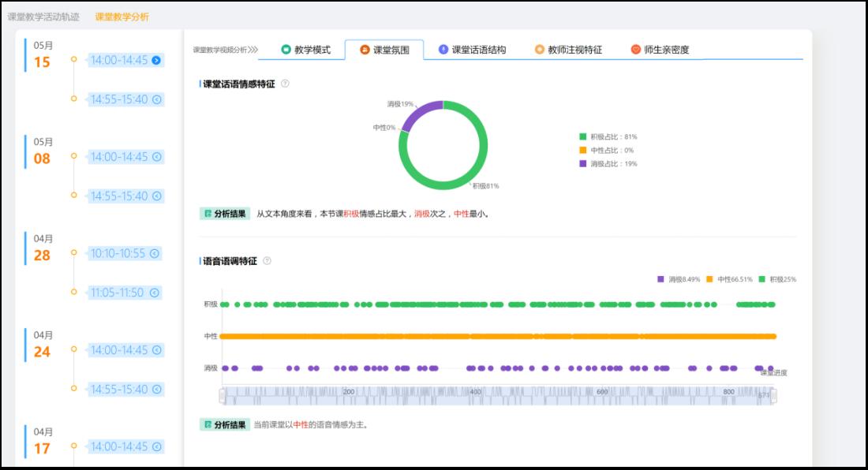Click arrow icon on April 28 11:05-11:50 slot
The height and width of the screenshot is (470, 868).
point(155,293)
